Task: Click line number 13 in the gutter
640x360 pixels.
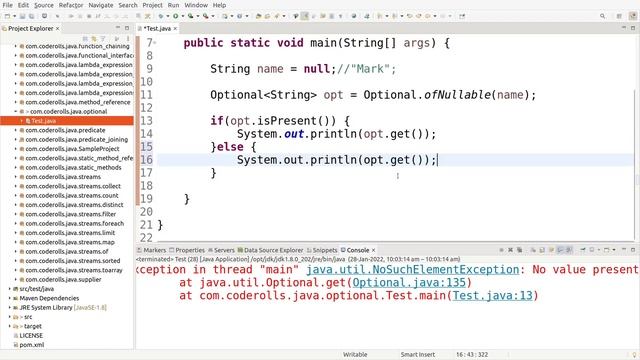Action: click(x=147, y=121)
